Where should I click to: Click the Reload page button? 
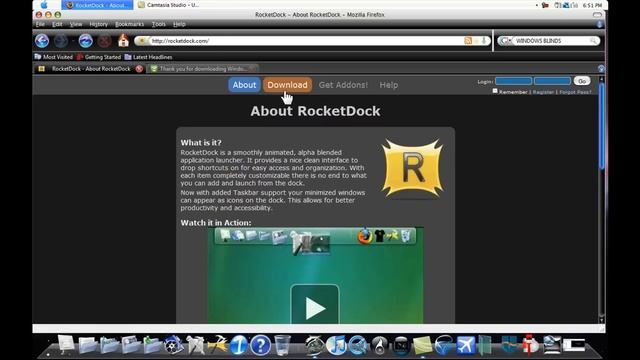[x=85, y=41]
